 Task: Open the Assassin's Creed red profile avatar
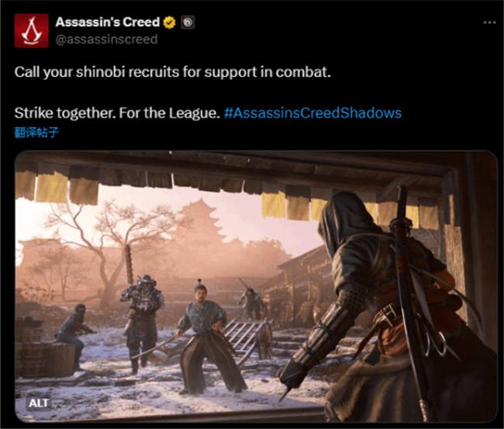pos(32,30)
